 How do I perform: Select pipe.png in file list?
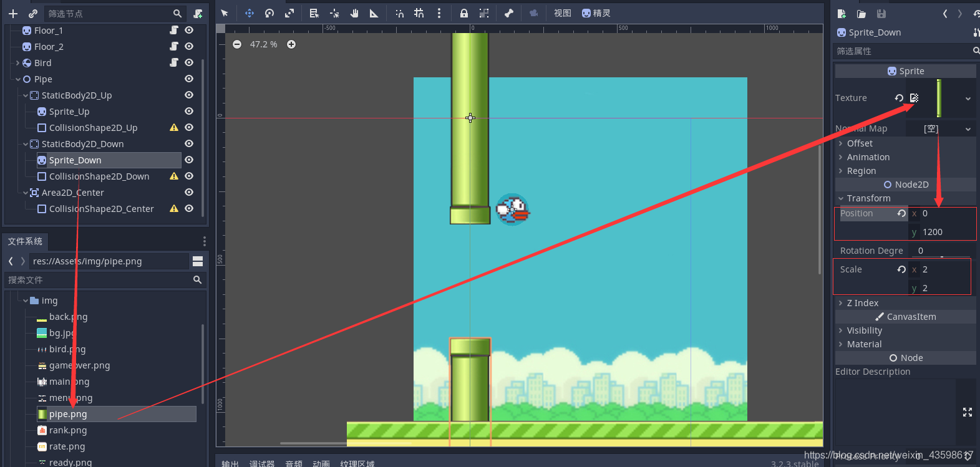pos(117,414)
